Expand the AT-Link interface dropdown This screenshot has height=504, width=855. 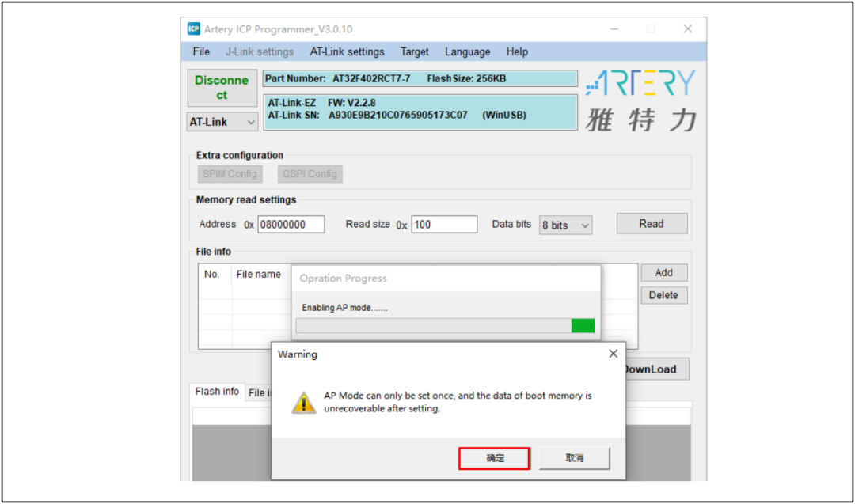[x=222, y=122]
